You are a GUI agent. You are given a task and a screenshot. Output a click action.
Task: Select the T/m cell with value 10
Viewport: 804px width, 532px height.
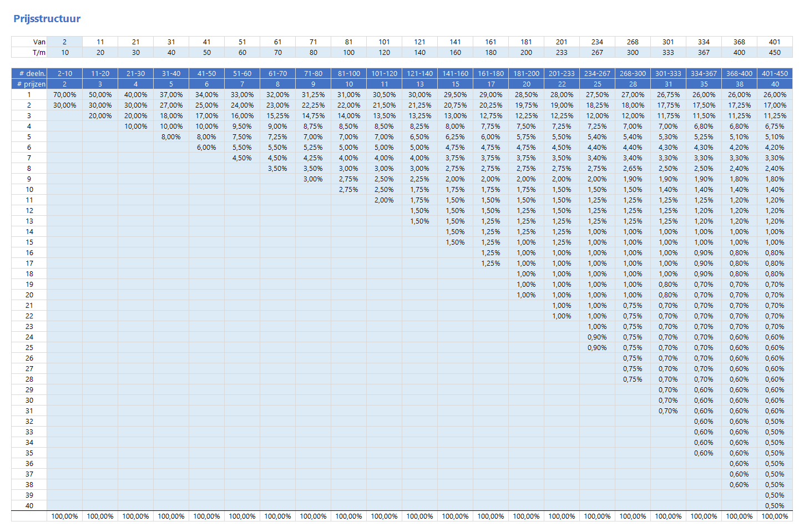click(64, 52)
